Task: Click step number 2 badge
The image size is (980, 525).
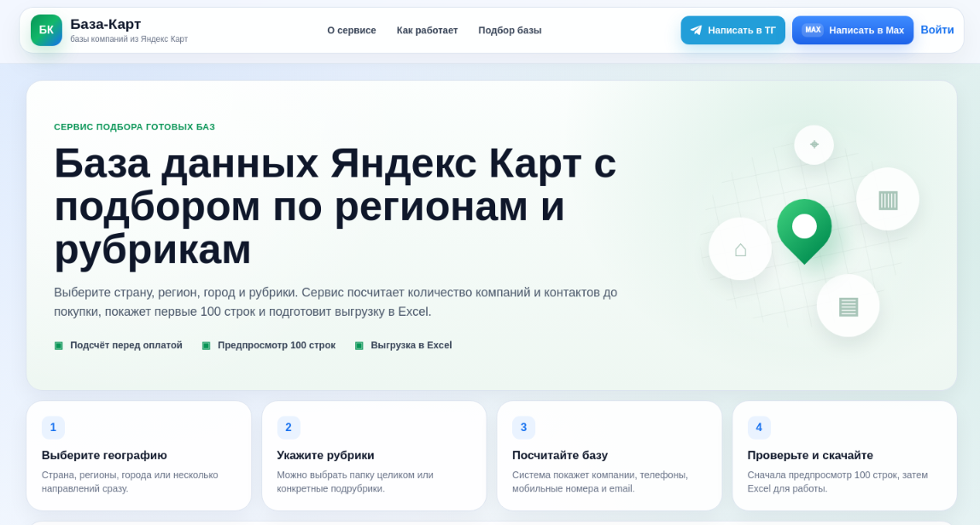Action: [289, 428]
